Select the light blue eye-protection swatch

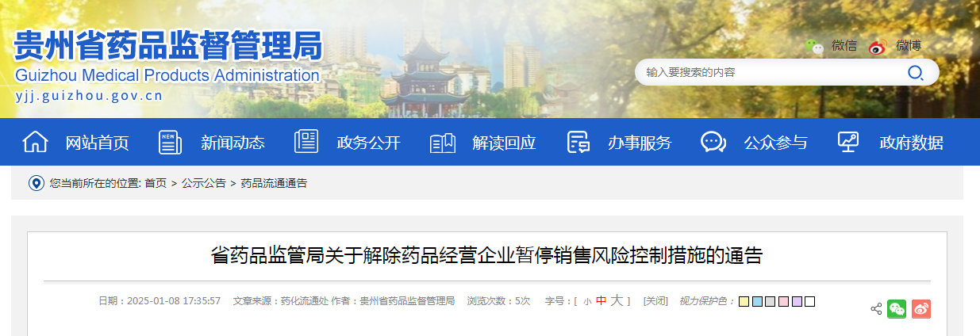pyautogui.click(x=757, y=301)
